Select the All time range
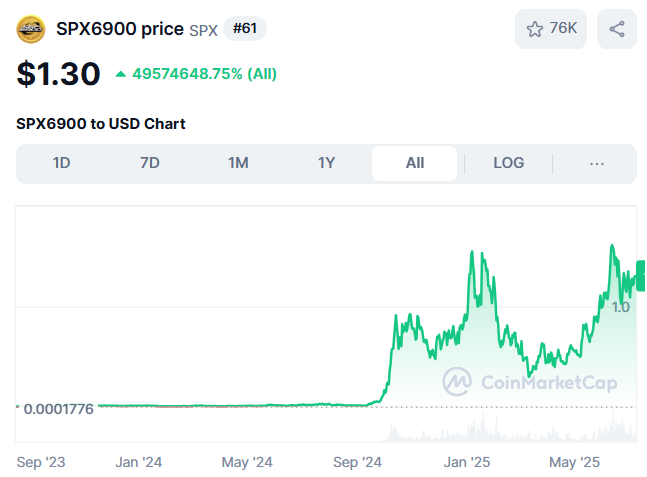 click(x=414, y=163)
